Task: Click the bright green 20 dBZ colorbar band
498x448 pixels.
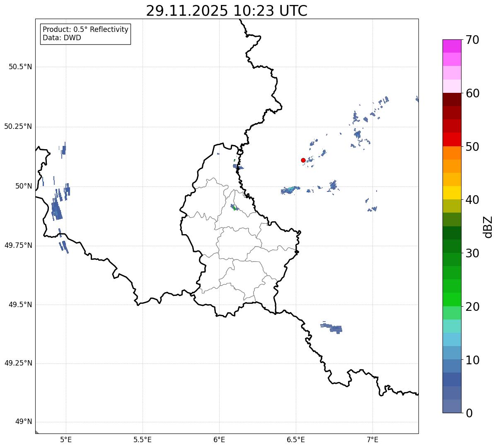Action: click(x=452, y=299)
